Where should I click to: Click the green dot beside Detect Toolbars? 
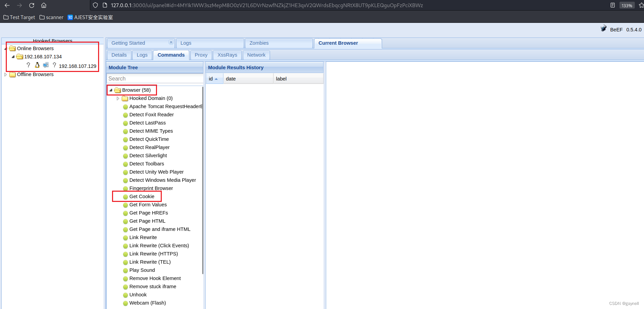click(x=125, y=164)
